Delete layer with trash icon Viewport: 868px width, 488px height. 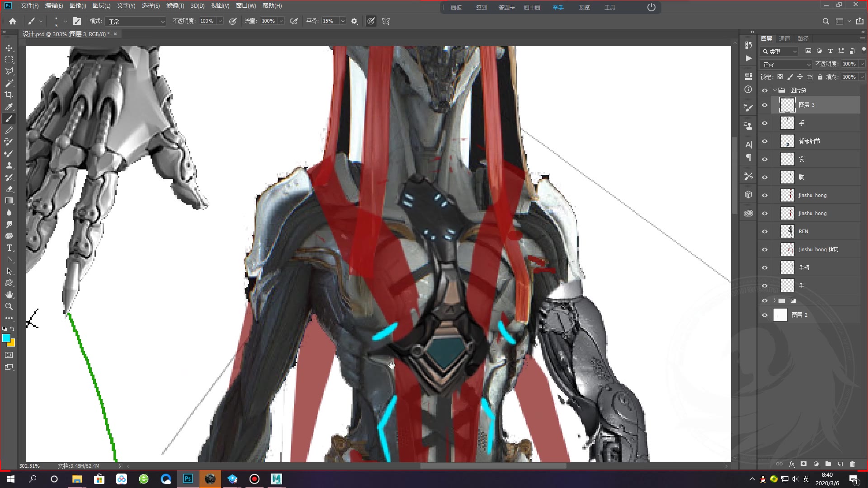[x=852, y=464]
